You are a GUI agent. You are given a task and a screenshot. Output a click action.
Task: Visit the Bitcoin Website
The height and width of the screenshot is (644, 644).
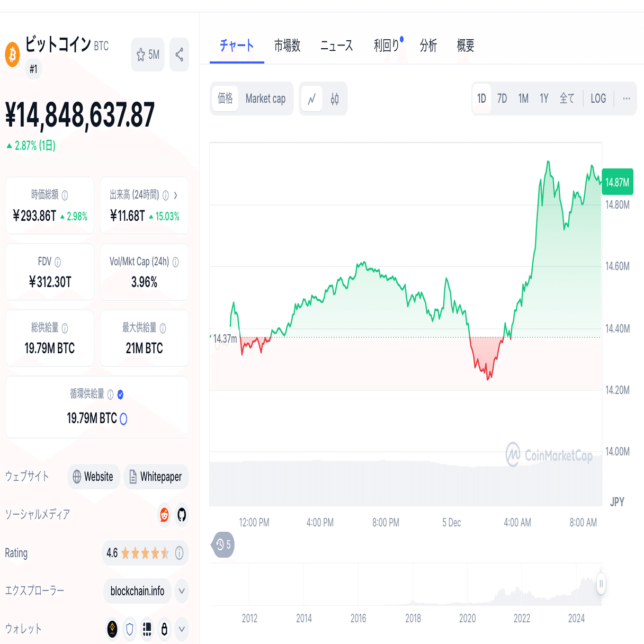click(x=93, y=477)
